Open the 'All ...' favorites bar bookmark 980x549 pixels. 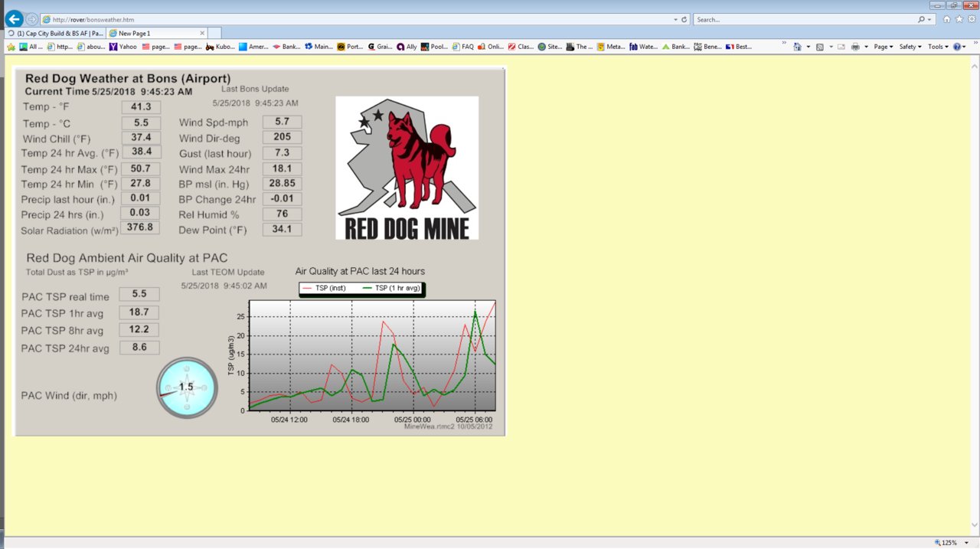click(x=31, y=47)
